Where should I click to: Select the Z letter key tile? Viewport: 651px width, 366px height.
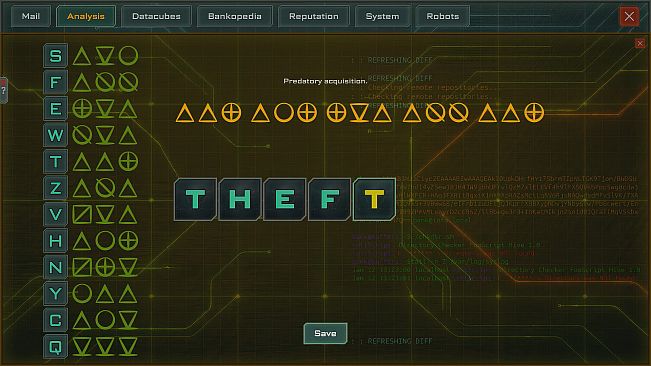click(x=55, y=188)
